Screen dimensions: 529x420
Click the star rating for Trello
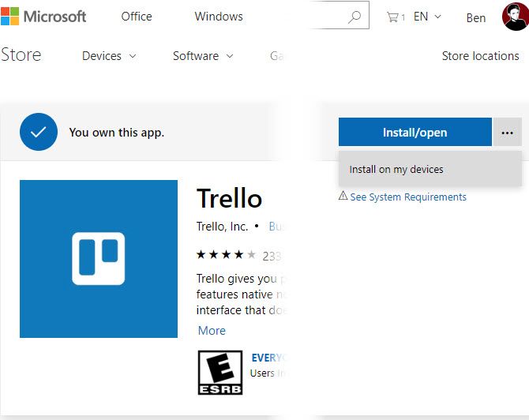(226, 254)
